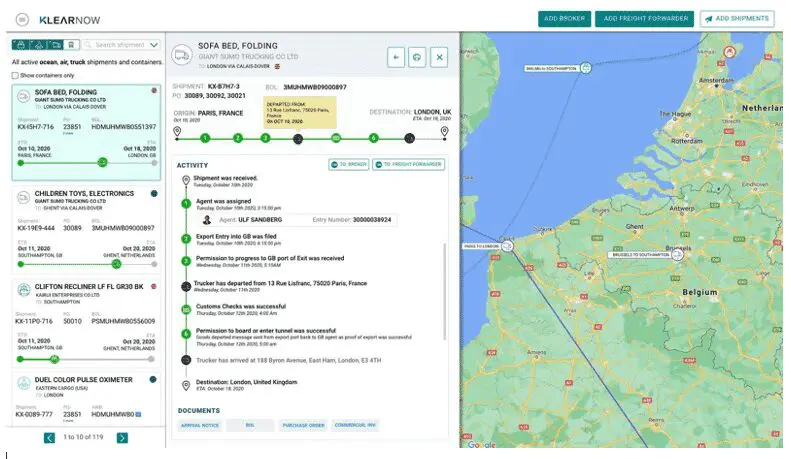791x459 pixels.
Task: Click 'Customs Checks was successful' activity icon
Action: [186, 309]
